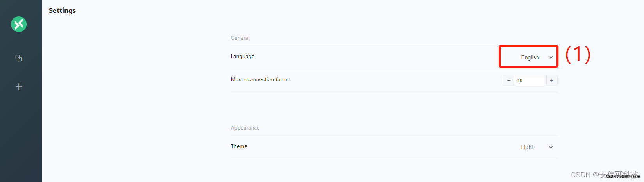The image size is (644, 182).
Task: Open the Connections page from the sidebar
Action: pos(19,58)
